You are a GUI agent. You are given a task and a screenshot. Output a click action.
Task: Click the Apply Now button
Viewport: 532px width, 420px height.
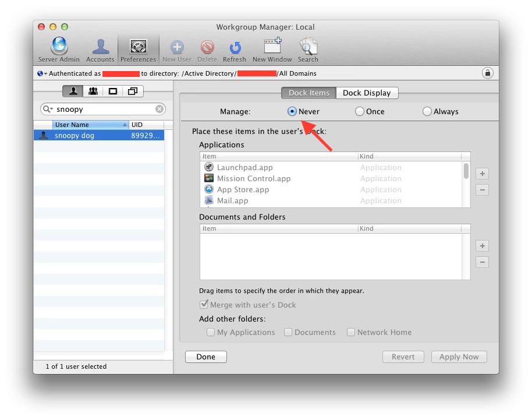[x=459, y=357]
